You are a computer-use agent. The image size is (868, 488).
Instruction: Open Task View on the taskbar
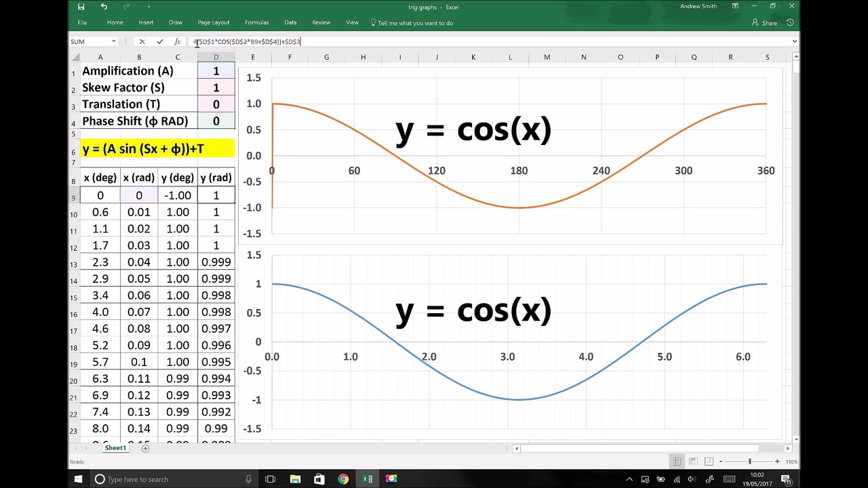270,479
